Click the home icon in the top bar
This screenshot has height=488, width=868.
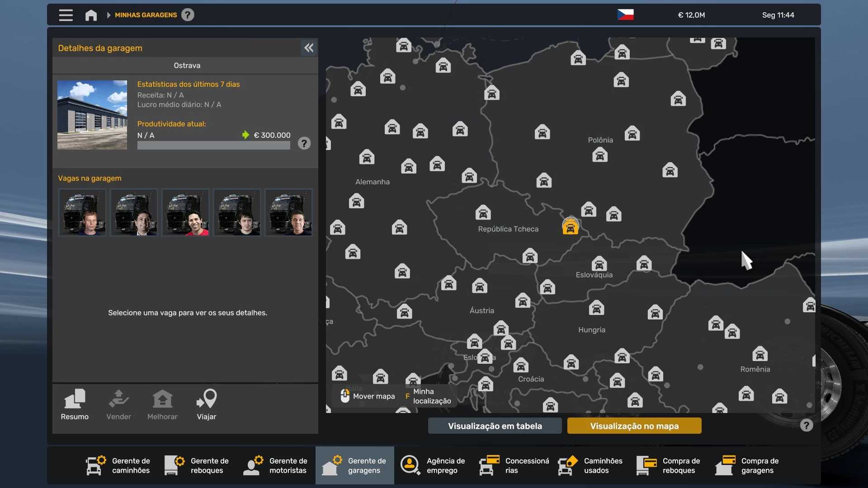pyautogui.click(x=91, y=15)
